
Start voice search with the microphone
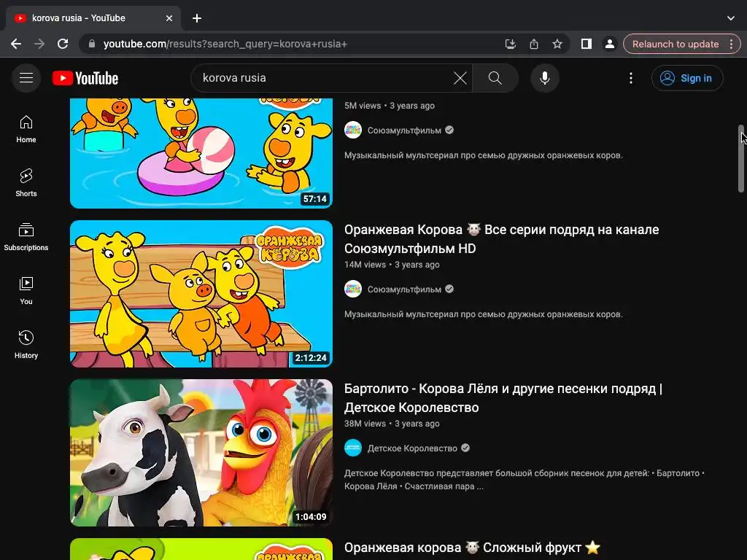pos(544,78)
